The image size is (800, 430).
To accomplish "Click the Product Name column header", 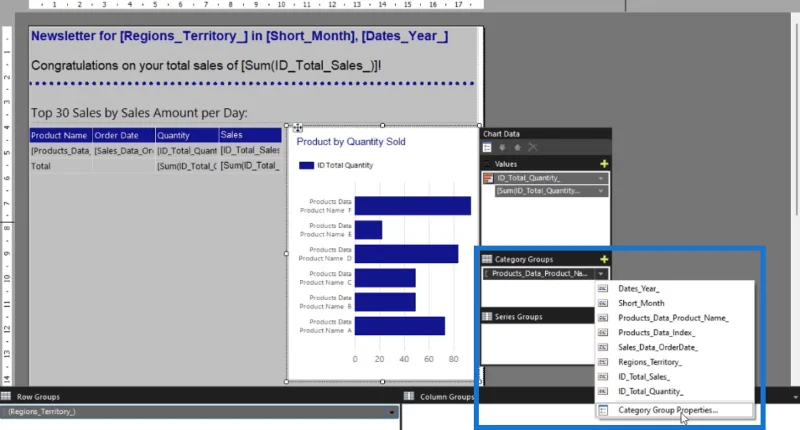I will 61,135.
